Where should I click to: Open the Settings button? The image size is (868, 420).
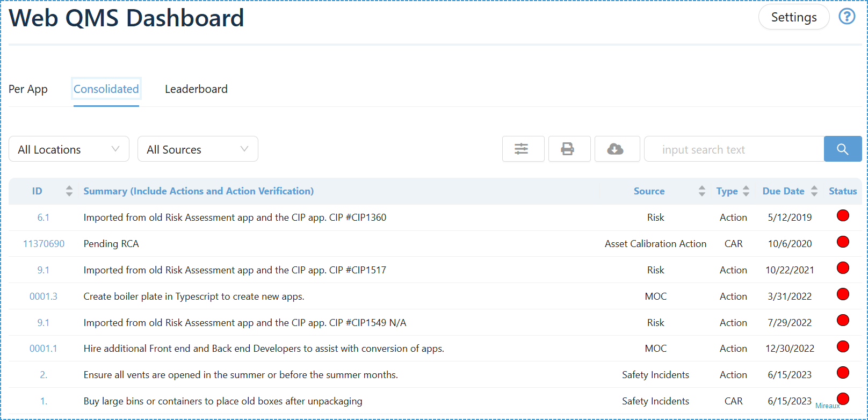[793, 17]
